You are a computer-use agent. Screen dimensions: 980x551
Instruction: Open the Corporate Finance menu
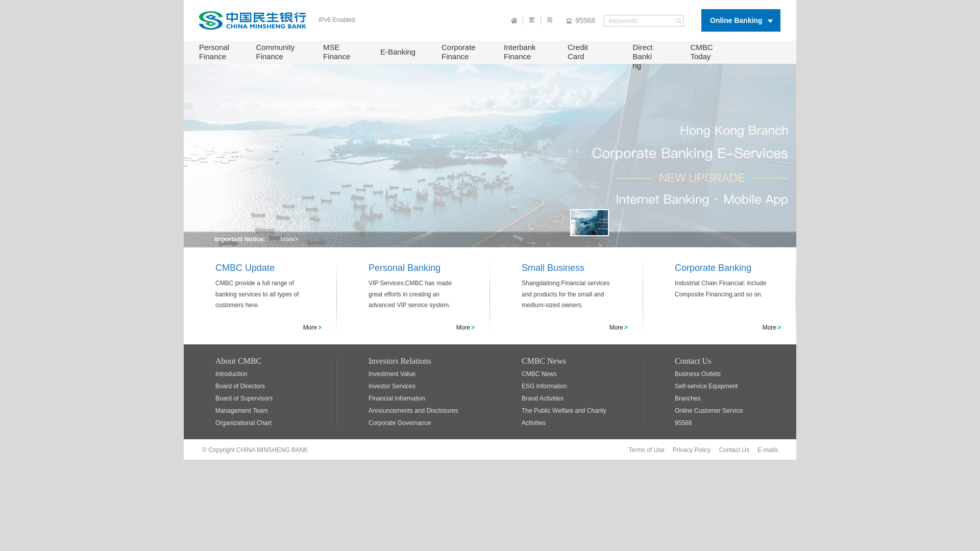[x=458, y=52]
